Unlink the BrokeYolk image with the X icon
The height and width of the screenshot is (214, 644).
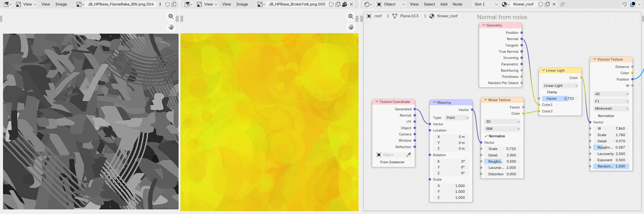351,4
